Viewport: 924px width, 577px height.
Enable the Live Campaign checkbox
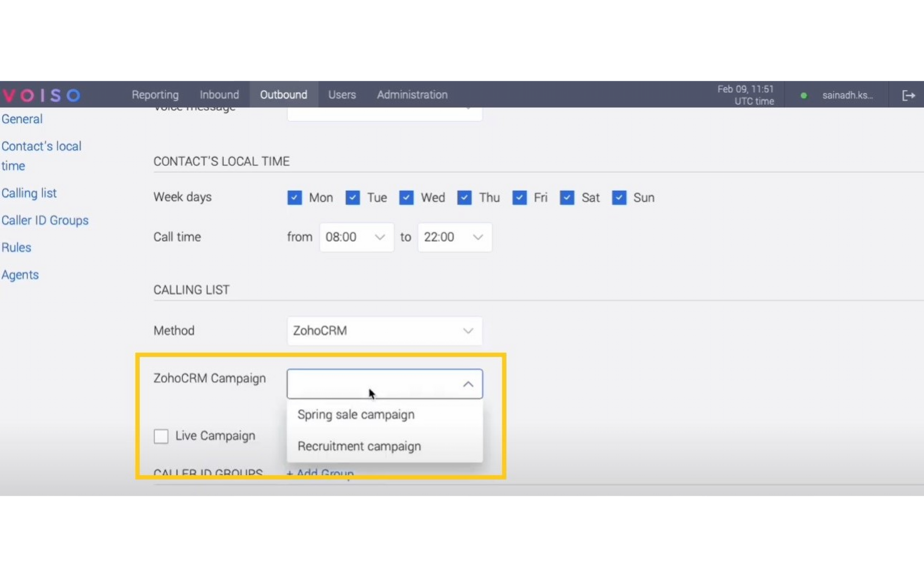(x=161, y=436)
